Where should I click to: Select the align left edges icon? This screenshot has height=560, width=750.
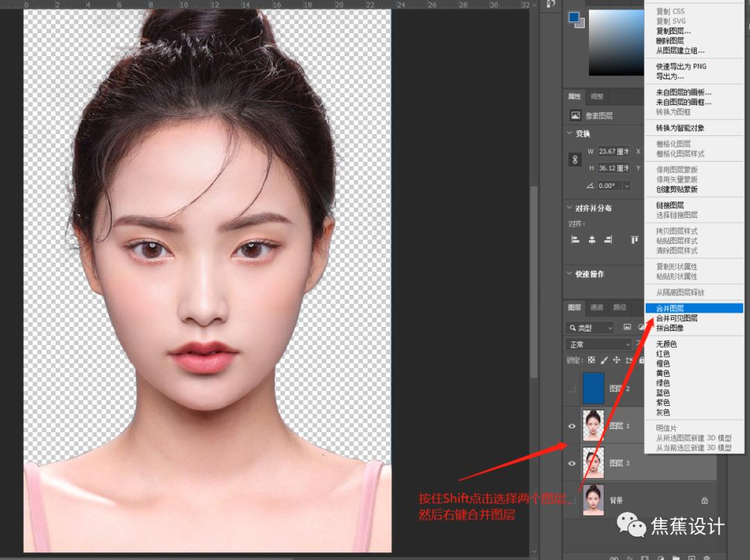(x=576, y=239)
